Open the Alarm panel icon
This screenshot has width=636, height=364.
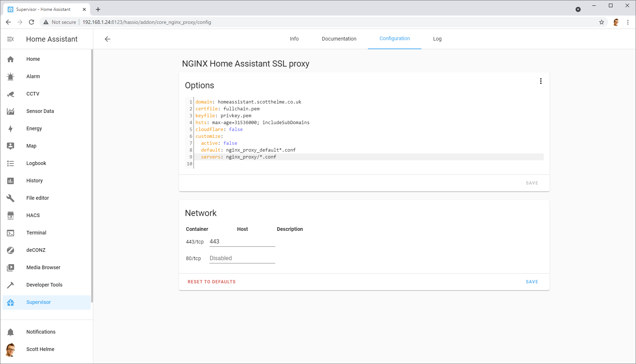tap(10, 77)
